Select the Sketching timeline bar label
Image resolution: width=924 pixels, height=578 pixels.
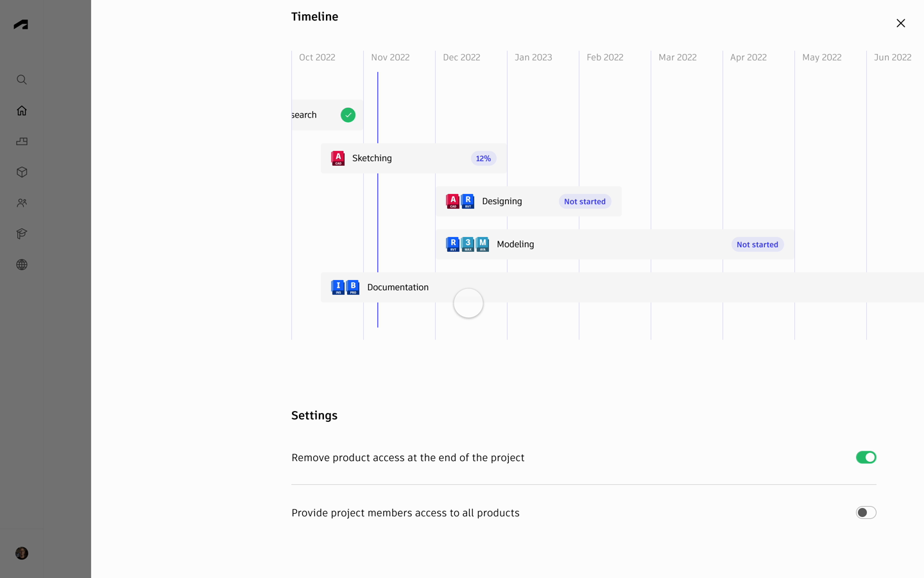[372, 158]
